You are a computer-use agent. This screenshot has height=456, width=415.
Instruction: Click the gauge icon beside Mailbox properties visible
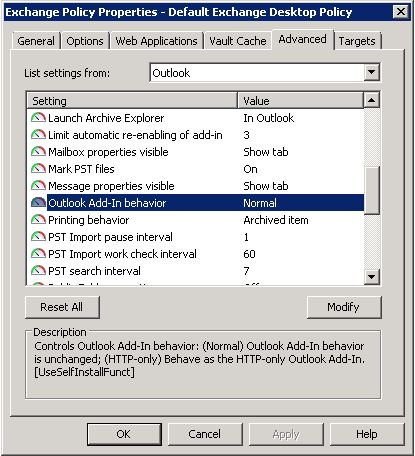(38, 152)
